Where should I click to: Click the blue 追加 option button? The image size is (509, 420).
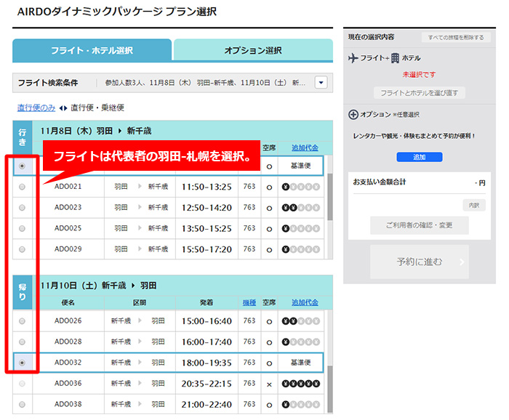click(420, 157)
